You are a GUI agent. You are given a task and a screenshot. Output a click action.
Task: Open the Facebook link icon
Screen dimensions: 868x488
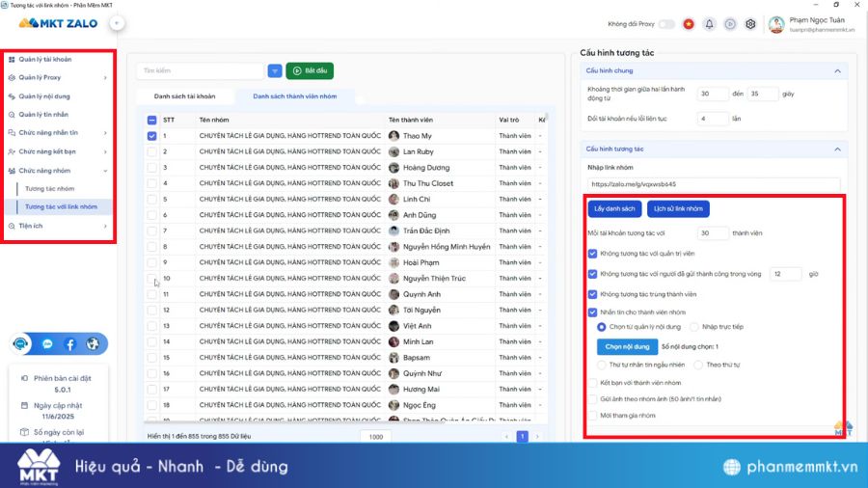coord(70,344)
